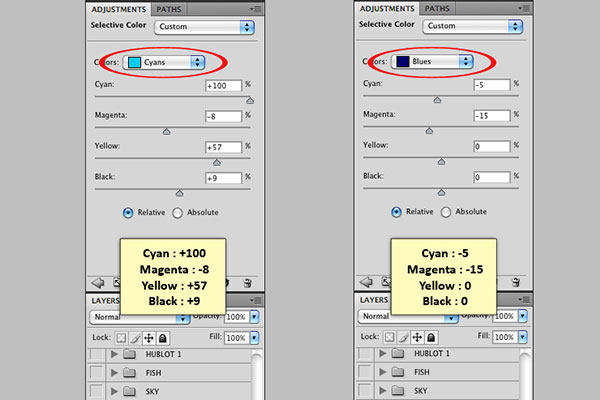Delete adjustment with trash icon in Cyans panel
Viewport: 600px width, 400px height.
tap(248, 283)
